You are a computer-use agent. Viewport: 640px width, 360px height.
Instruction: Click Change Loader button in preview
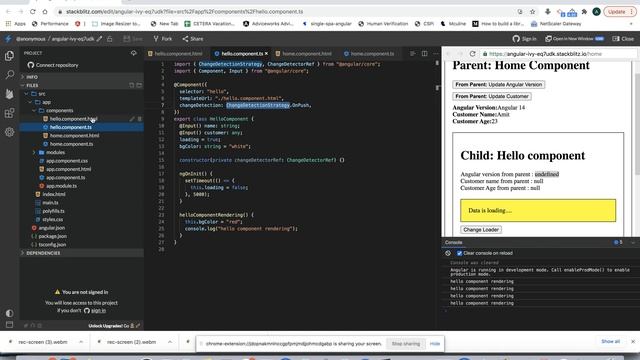(481, 229)
